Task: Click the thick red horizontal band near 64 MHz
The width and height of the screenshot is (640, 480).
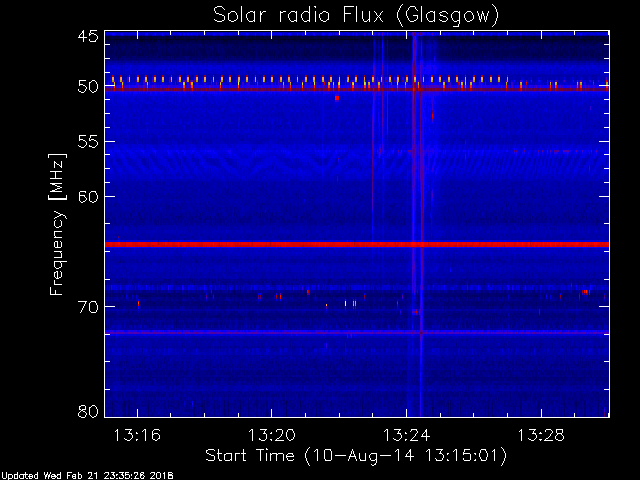Action: (357, 244)
